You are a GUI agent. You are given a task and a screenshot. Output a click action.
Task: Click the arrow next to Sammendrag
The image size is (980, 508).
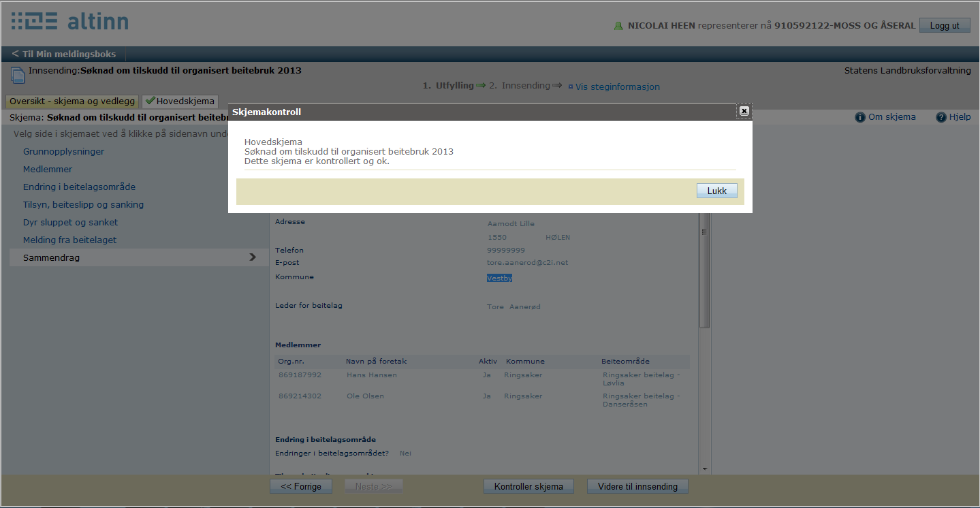[253, 257]
